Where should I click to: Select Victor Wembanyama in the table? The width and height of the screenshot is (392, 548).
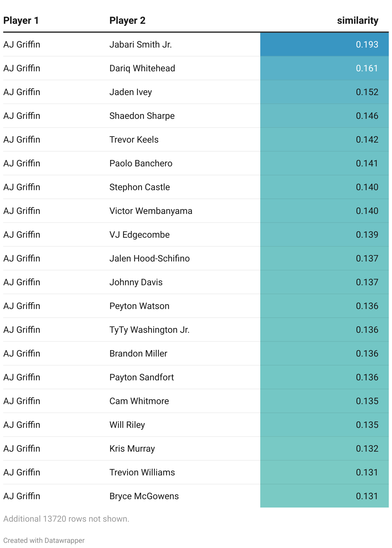point(151,211)
